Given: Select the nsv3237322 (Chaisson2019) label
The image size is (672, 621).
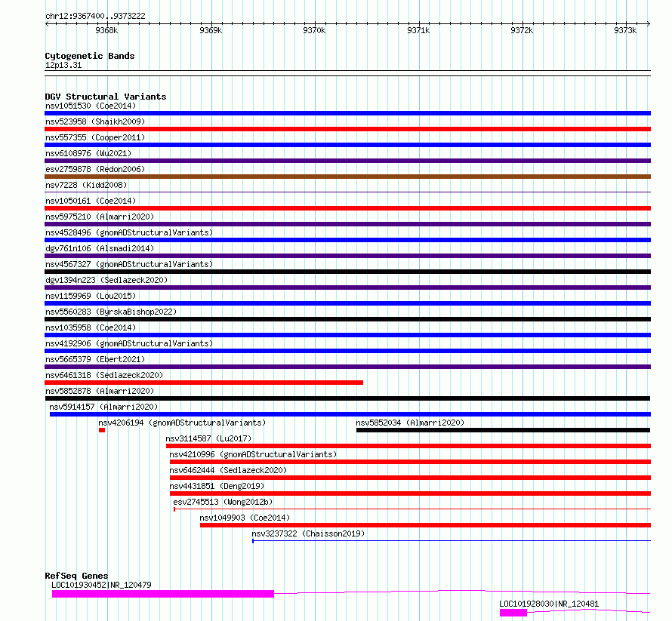Looking at the screenshot, I should tap(308, 533).
